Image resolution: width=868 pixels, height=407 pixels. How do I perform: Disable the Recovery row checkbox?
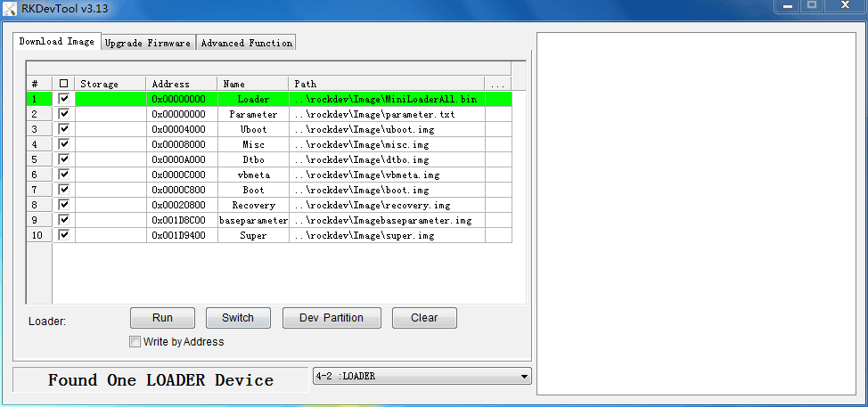pyautogui.click(x=63, y=205)
